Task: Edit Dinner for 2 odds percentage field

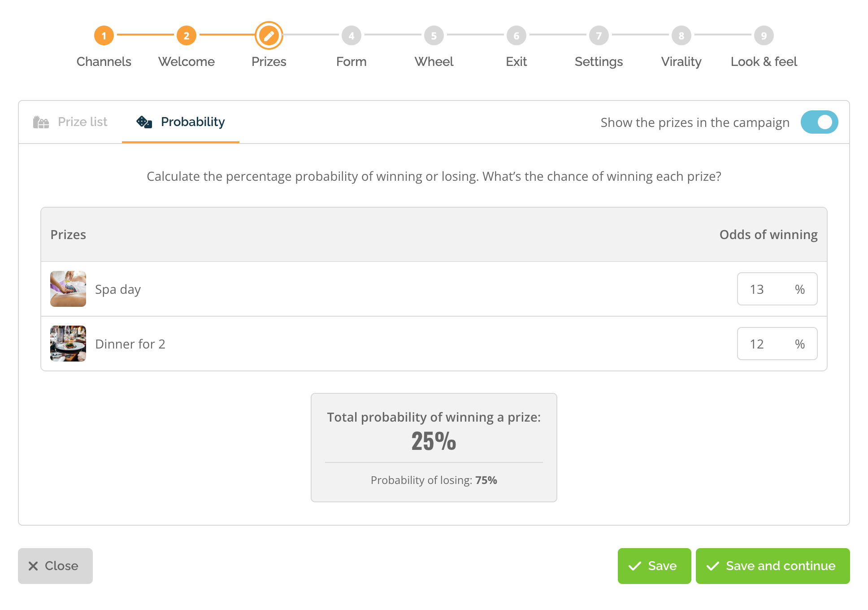Action: [777, 344]
